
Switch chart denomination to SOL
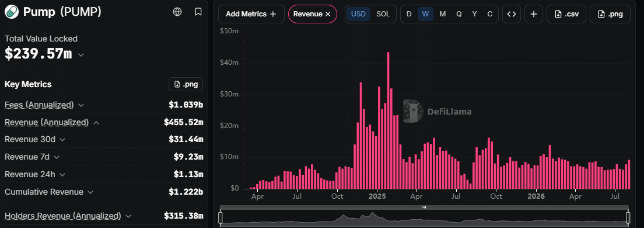coord(383,14)
